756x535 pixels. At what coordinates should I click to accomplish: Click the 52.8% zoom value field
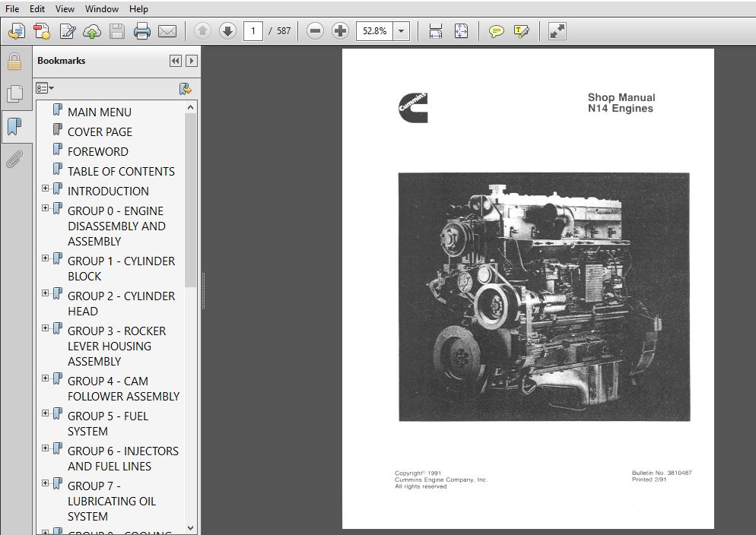coord(375,31)
